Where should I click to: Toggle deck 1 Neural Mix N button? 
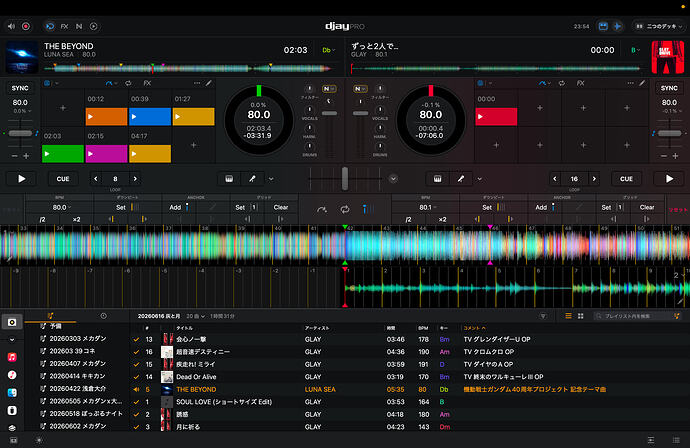click(x=329, y=89)
